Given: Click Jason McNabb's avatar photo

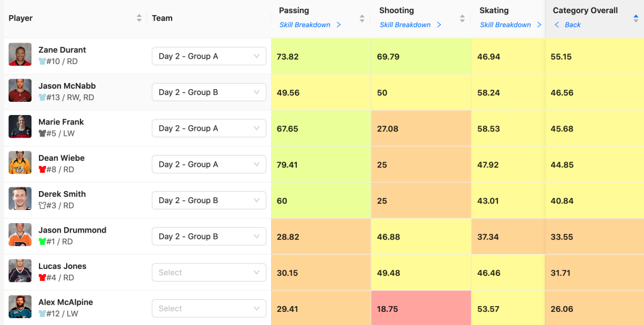Looking at the screenshot, I should coord(20,91).
